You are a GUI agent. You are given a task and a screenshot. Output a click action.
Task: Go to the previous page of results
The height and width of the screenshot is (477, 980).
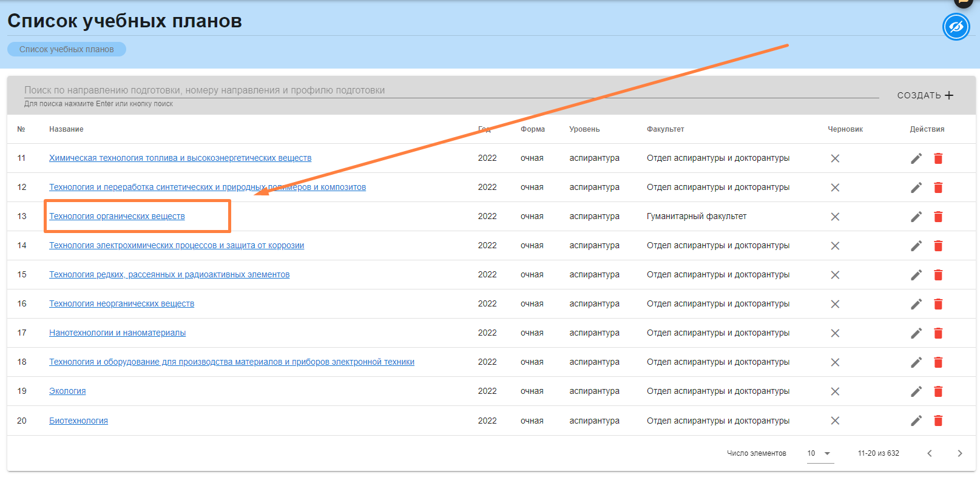coord(929,453)
